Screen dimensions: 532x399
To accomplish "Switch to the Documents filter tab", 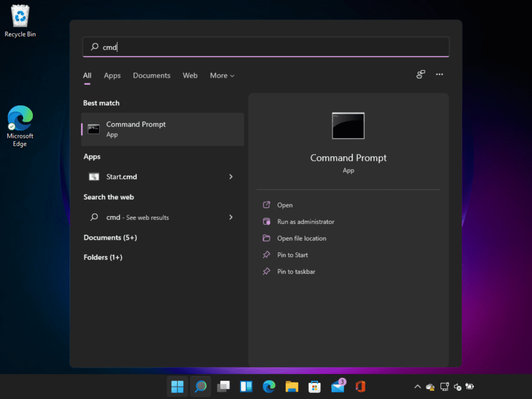I will tap(151, 75).
